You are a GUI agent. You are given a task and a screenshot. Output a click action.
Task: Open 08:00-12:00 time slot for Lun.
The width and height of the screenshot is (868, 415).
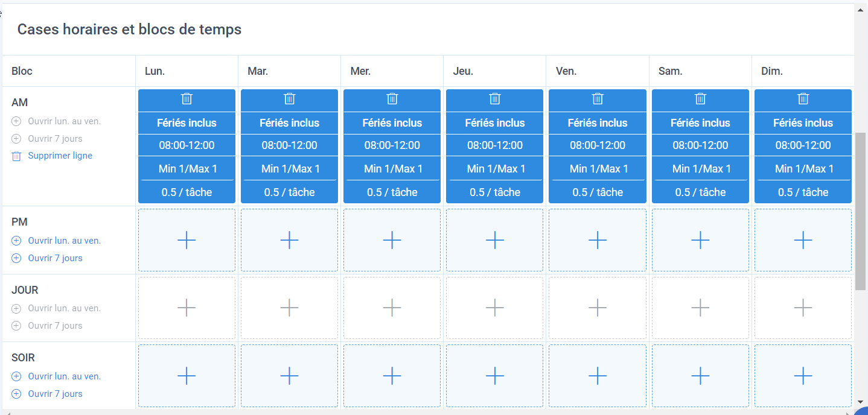(x=187, y=145)
